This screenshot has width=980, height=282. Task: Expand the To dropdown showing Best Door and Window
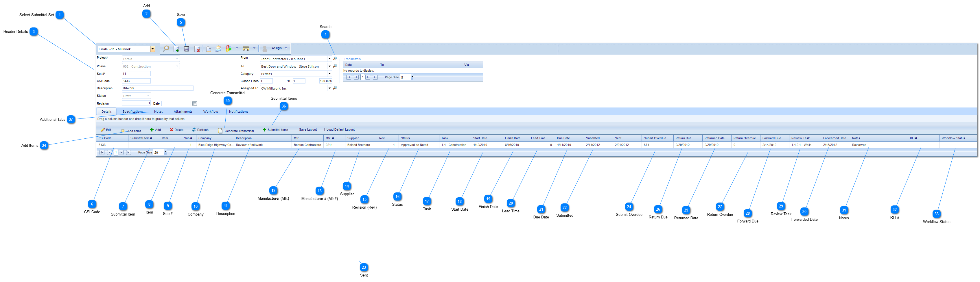click(x=329, y=66)
